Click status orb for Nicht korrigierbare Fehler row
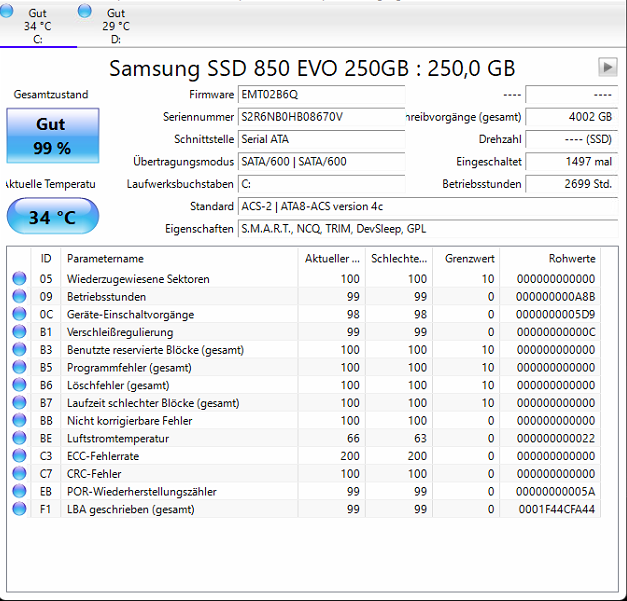627x601 pixels. [x=19, y=420]
